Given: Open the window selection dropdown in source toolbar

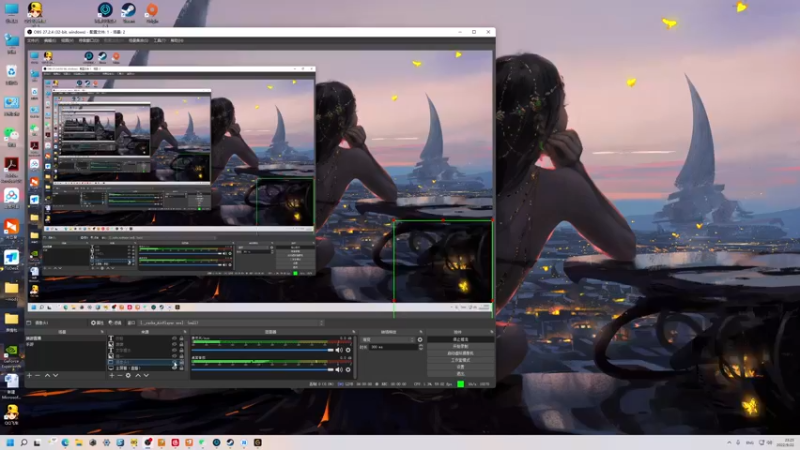Looking at the screenshot, I should click(232, 322).
